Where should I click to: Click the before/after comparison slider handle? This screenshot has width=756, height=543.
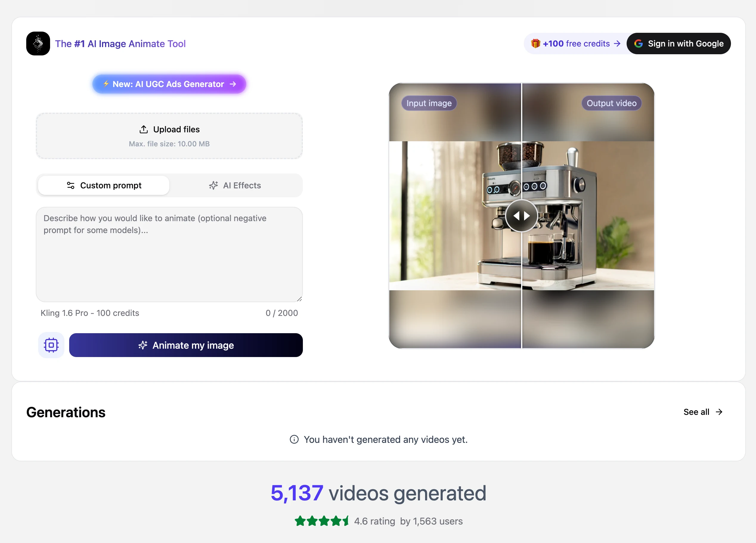521,216
